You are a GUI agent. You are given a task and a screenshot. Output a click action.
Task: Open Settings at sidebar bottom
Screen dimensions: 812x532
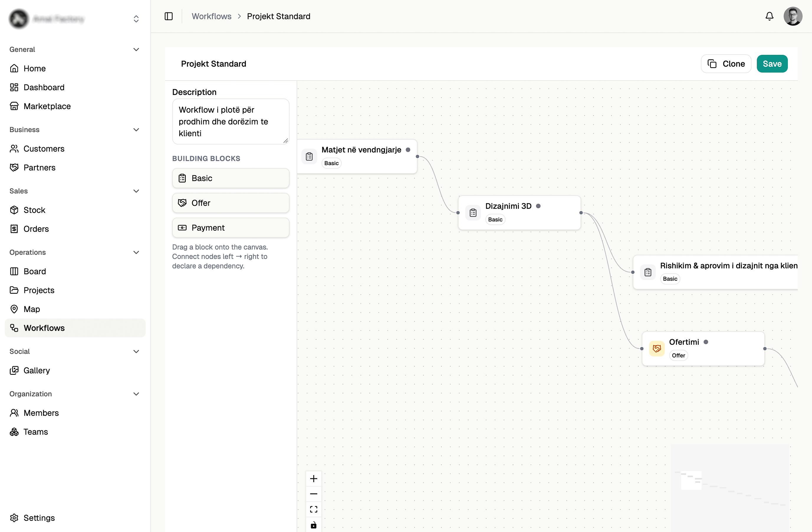click(x=75, y=518)
